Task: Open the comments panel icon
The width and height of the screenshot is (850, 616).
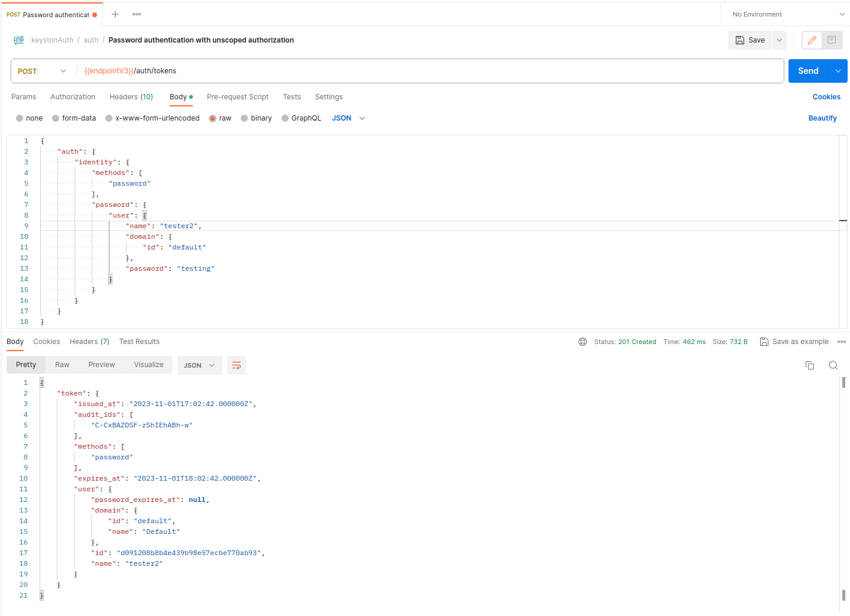Action: 832,40
